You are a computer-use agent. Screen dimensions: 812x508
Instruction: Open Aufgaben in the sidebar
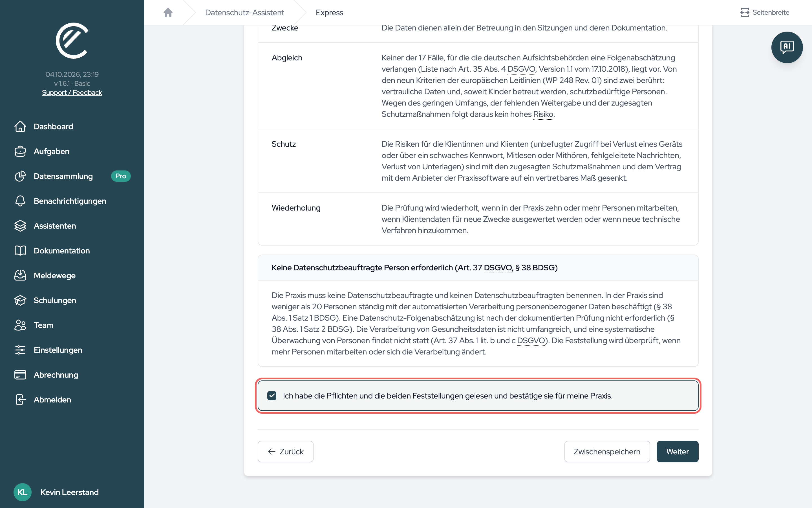tap(51, 151)
